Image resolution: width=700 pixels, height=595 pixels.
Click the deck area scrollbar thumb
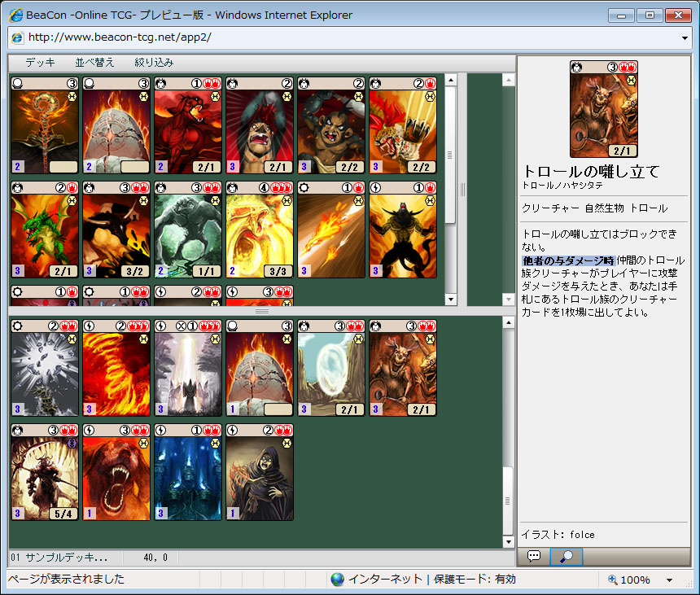[508, 501]
